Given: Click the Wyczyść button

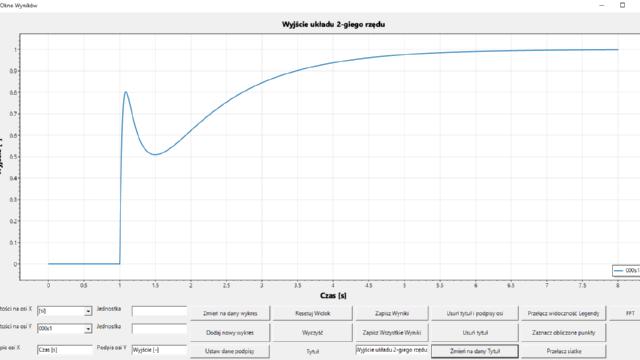Looking at the screenshot, I should coord(313,333).
